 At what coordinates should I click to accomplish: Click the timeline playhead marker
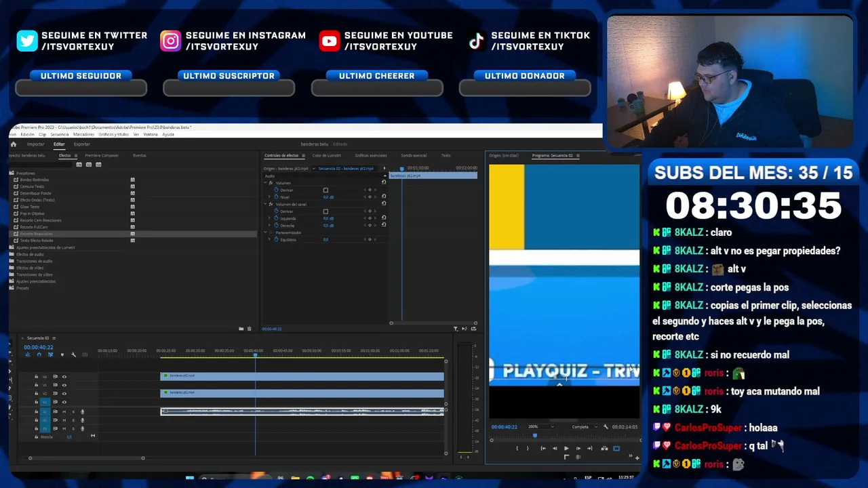(x=256, y=354)
